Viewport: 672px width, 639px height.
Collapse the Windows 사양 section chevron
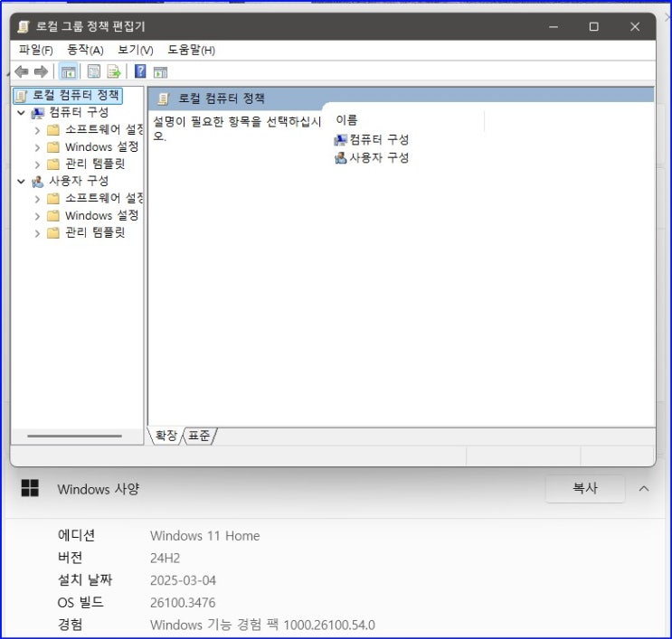[x=644, y=489]
